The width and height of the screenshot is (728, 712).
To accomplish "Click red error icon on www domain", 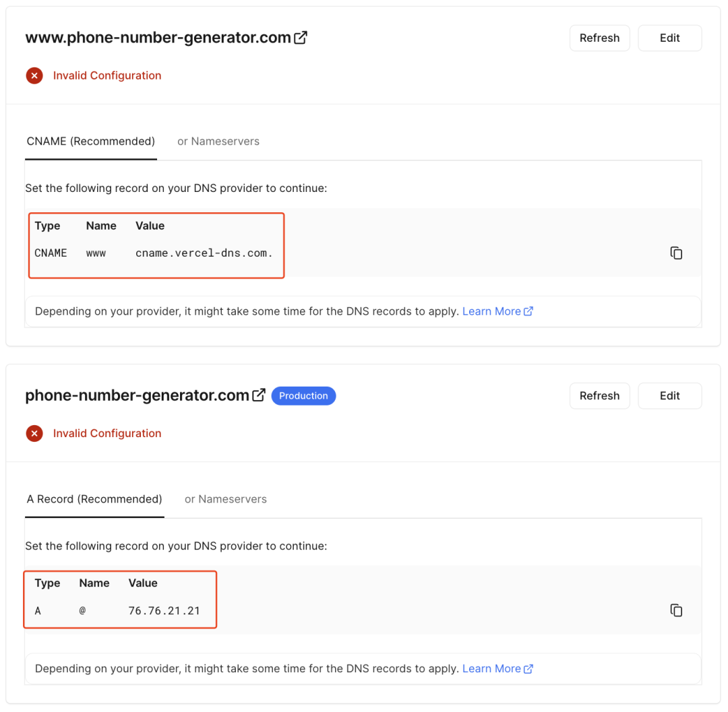I will [34, 76].
